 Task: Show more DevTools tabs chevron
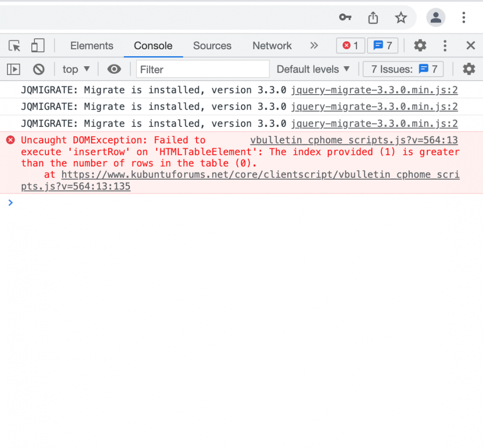(x=314, y=46)
